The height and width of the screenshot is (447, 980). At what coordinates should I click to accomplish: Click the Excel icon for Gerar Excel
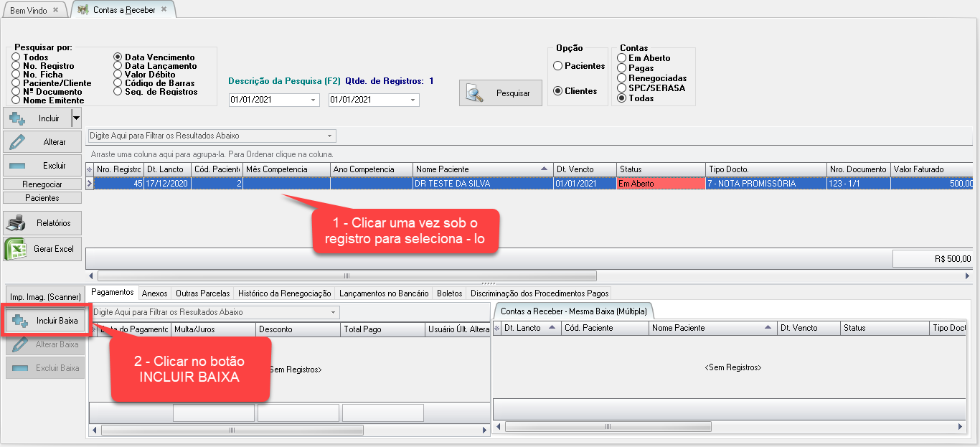(x=17, y=249)
